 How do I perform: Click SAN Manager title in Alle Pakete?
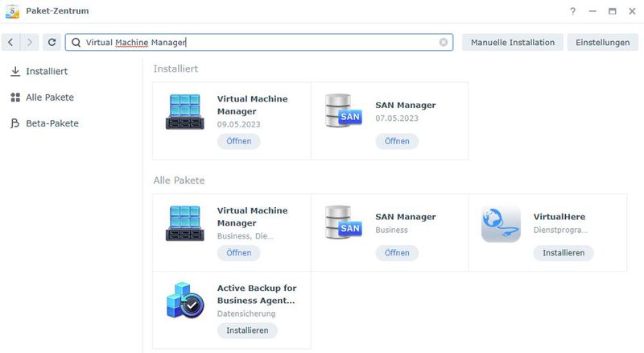pyautogui.click(x=406, y=217)
